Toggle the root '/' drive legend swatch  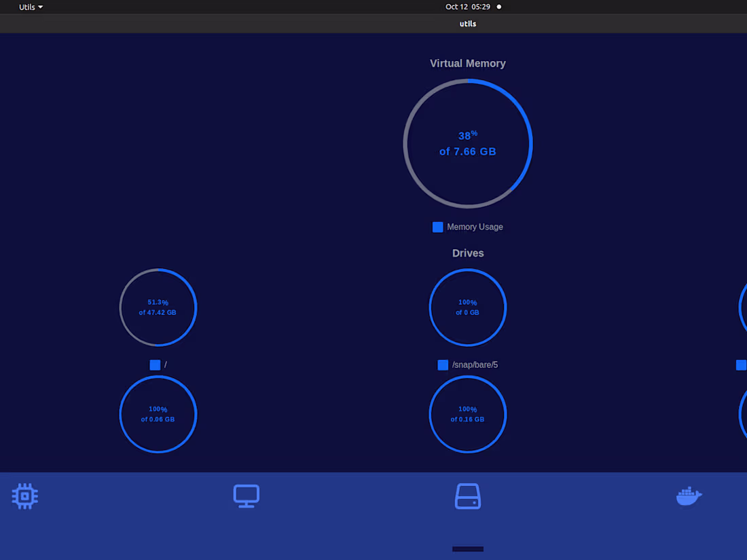click(155, 365)
